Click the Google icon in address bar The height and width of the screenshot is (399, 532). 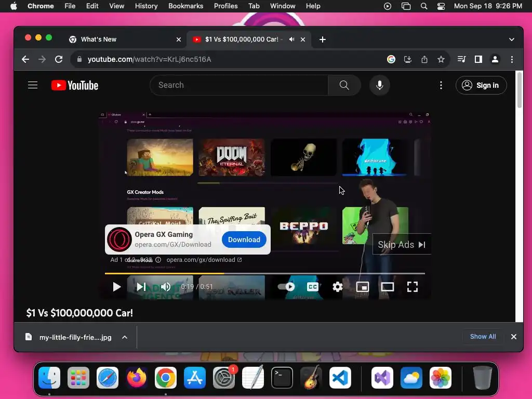tap(391, 59)
